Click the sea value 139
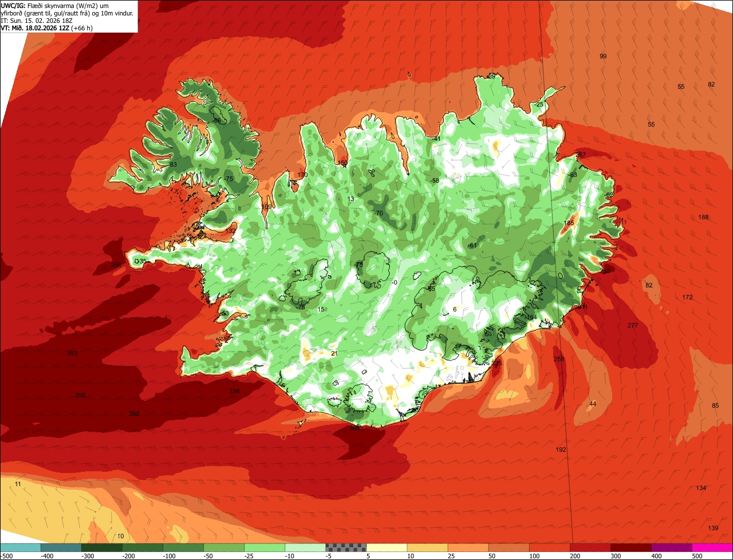733x560 pixels. coord(713,528)
